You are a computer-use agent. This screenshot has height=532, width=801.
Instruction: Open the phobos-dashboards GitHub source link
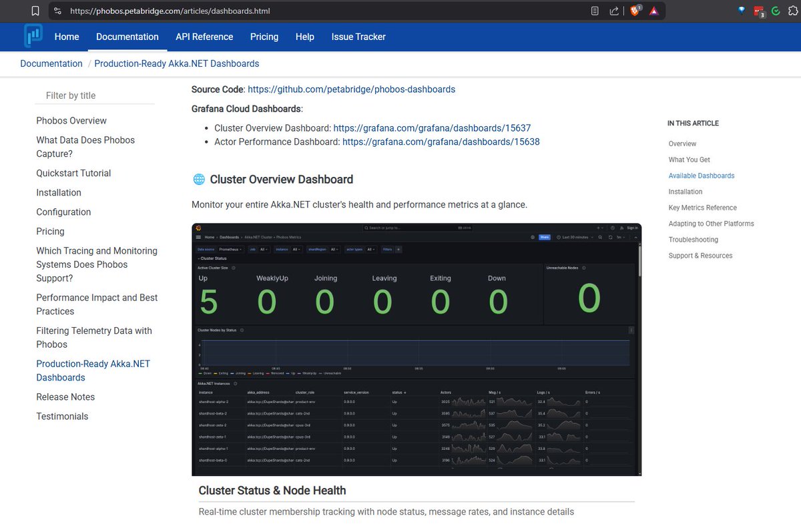pos(351,89)
